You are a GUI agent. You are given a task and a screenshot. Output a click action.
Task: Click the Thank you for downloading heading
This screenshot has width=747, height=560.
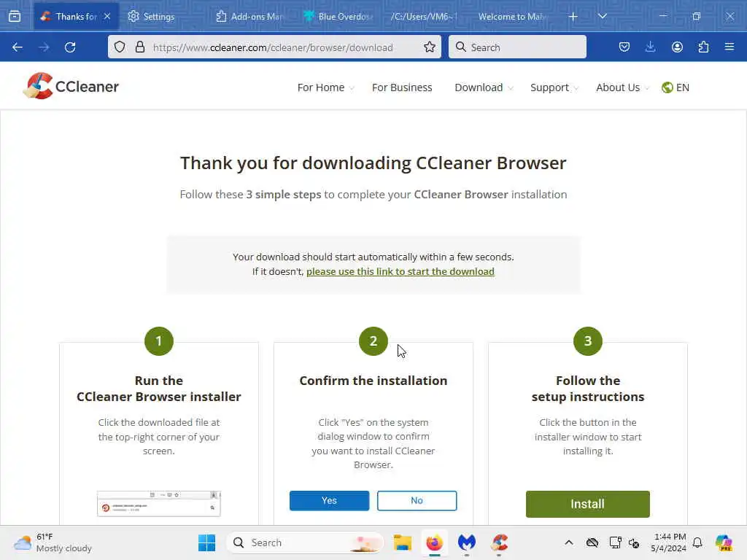[x=373, y=163]
